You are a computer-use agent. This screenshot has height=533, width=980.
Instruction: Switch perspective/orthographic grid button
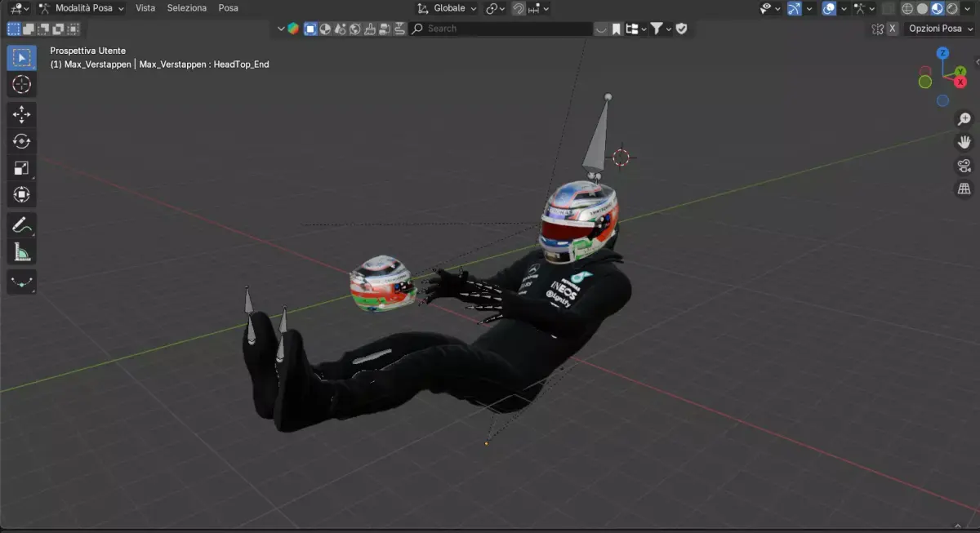pos(964,189)
